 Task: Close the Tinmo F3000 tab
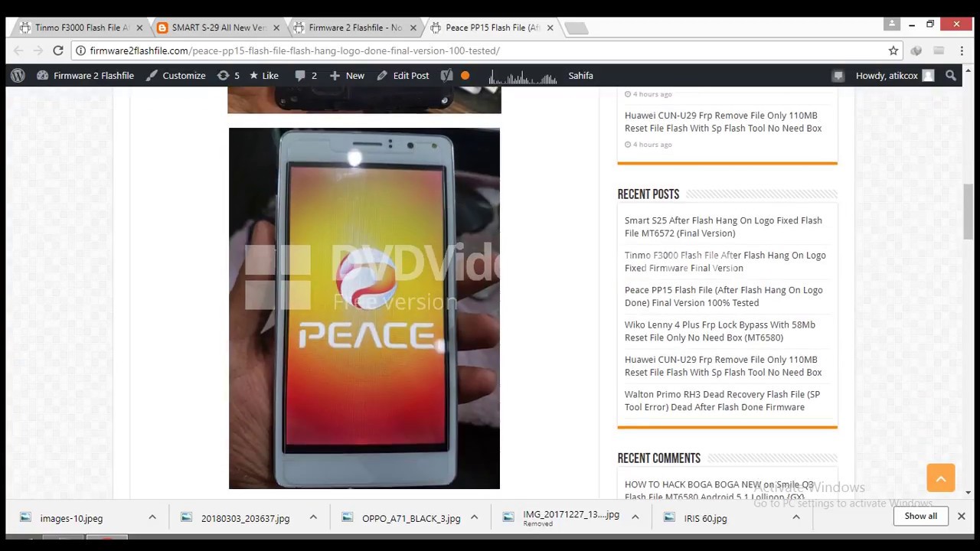point(139,28)
